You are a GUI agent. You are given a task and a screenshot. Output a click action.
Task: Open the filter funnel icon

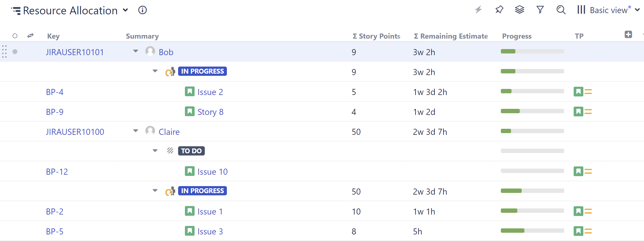[x=540, y=10]
